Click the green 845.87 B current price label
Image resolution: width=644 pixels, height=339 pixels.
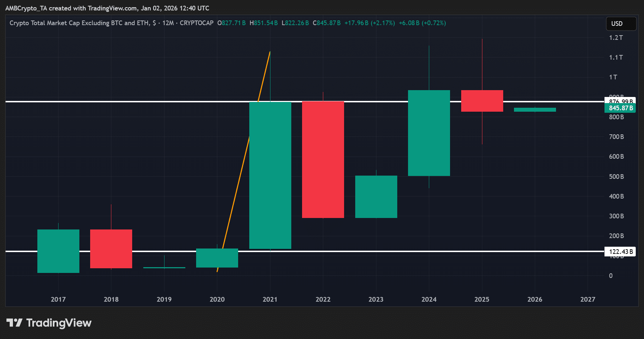(620, 108)
